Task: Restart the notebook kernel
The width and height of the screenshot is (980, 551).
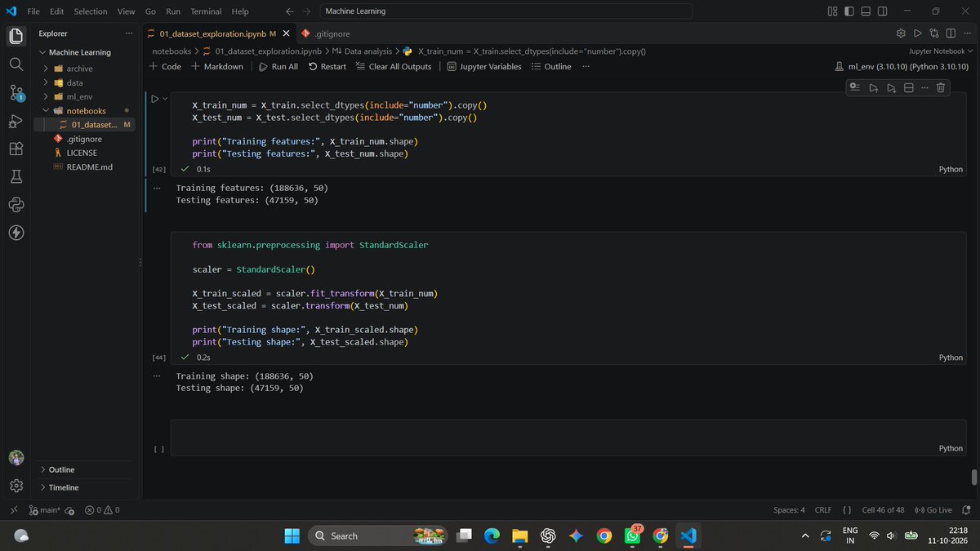Action: point(327,66)
